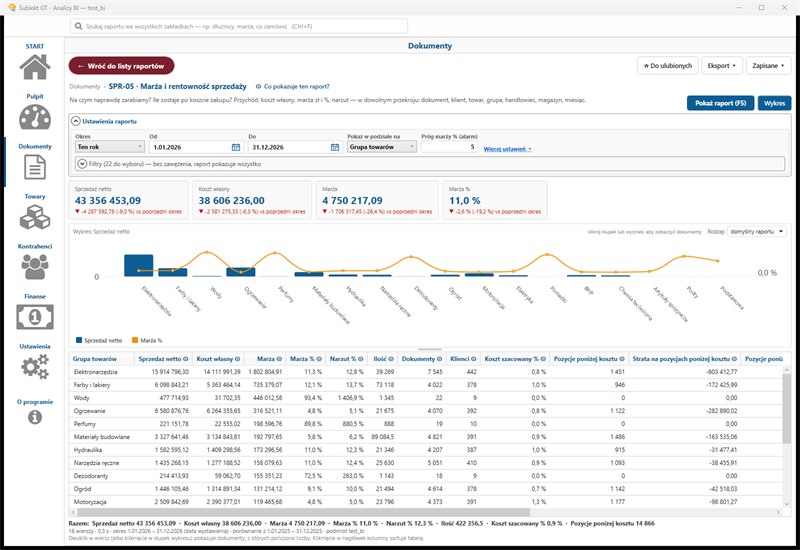
Task: Click the Wykres button
Action: (x=774, y=103)
